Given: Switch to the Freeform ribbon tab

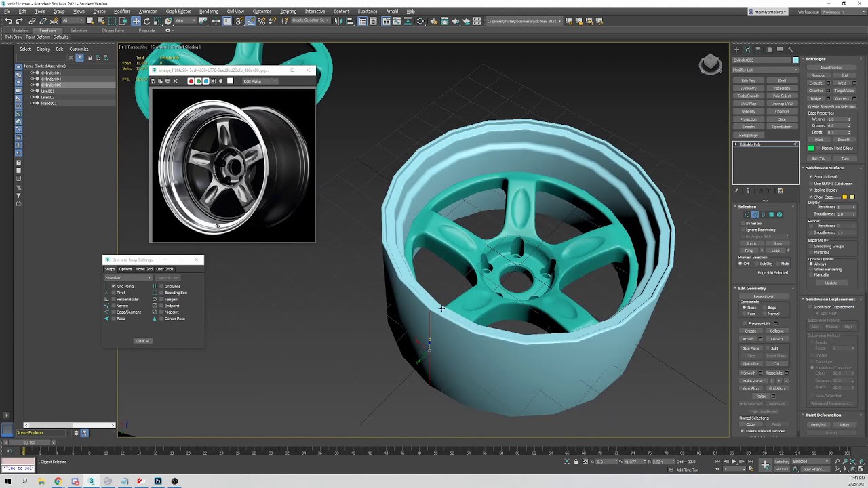Looking at the screenshot, I should tap(47, 30).
